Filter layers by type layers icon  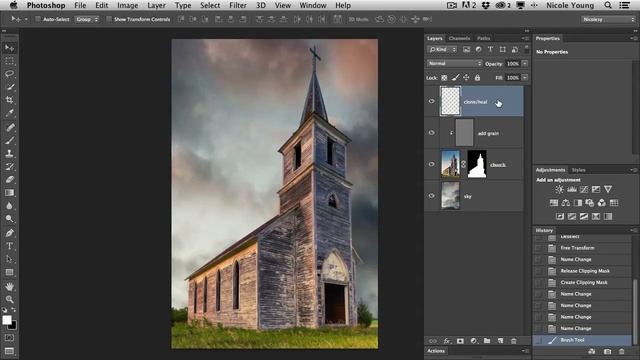pos(490,49)
